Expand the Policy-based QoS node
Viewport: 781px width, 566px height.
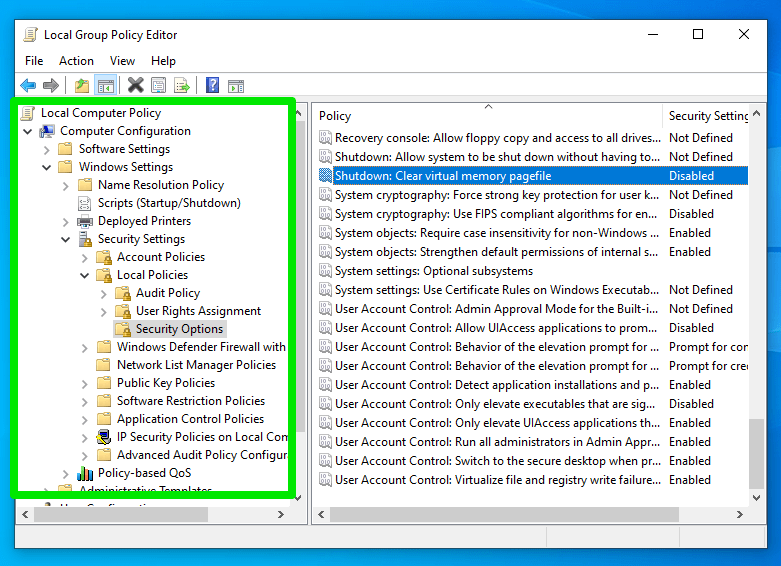click(x=66, y=473)
